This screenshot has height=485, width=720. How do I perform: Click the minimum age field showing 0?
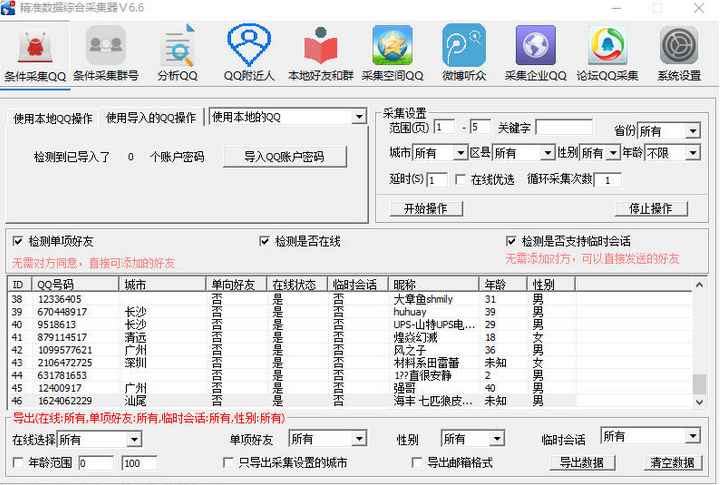coord(96,463)
